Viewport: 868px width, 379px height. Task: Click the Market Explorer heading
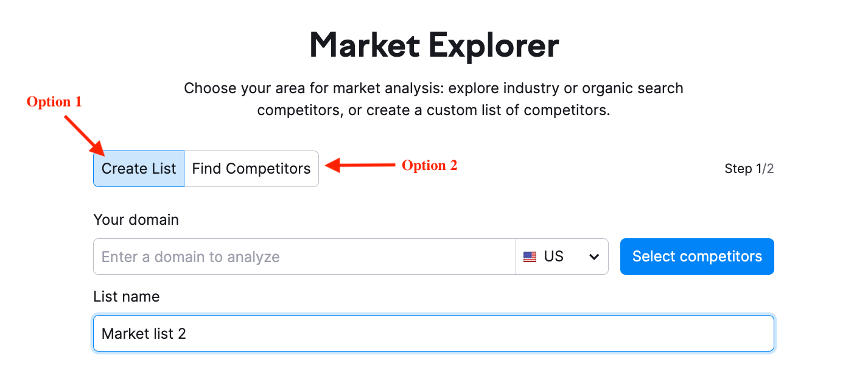(434, 45)
